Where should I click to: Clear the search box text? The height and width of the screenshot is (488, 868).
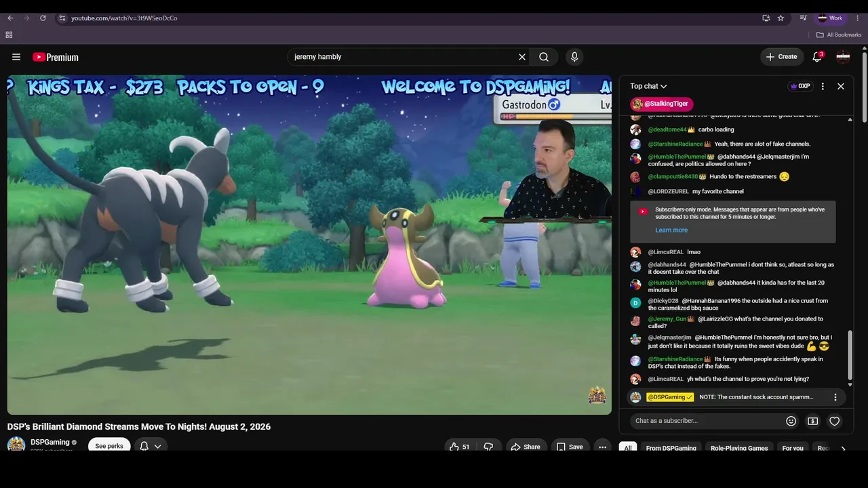[x=522, y=57]
